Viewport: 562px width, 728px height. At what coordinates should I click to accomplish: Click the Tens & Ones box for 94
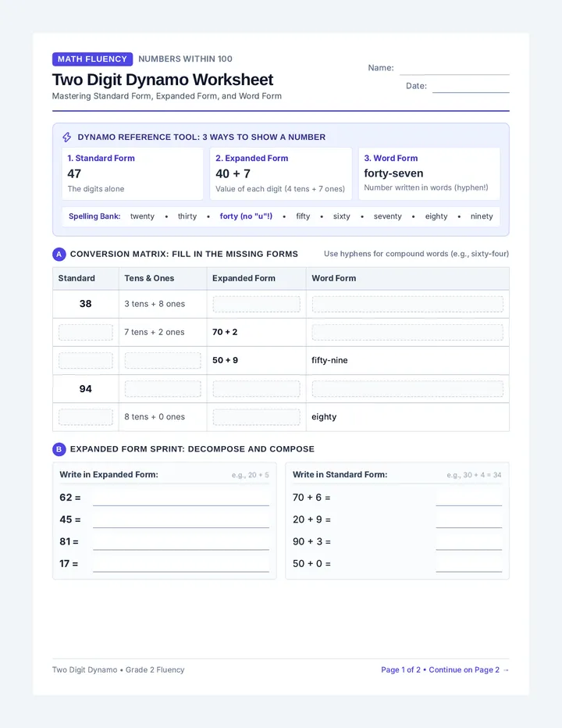tap(163, 389)
